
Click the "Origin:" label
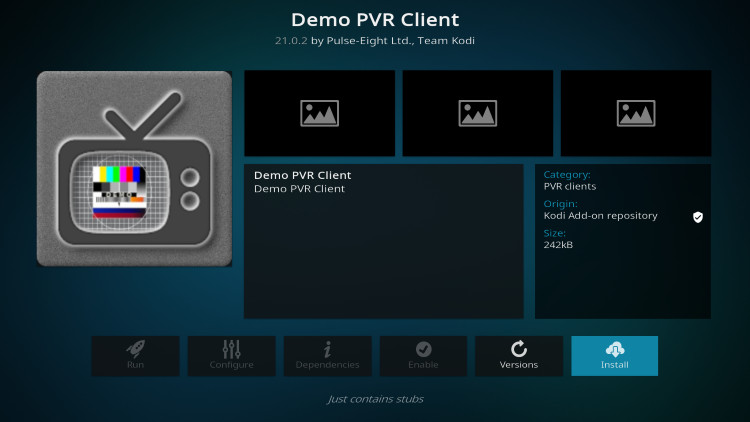tap(560, 204)
